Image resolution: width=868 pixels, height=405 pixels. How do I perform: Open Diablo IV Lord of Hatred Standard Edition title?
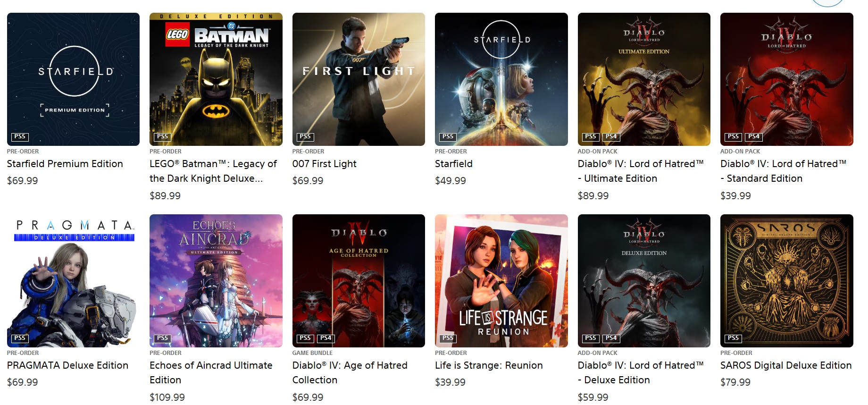pos(784,171)
